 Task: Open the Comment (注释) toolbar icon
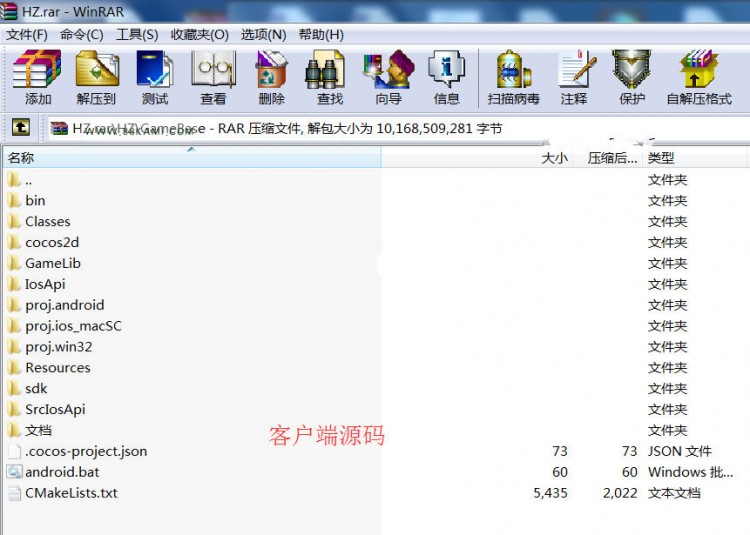(577, 70)
